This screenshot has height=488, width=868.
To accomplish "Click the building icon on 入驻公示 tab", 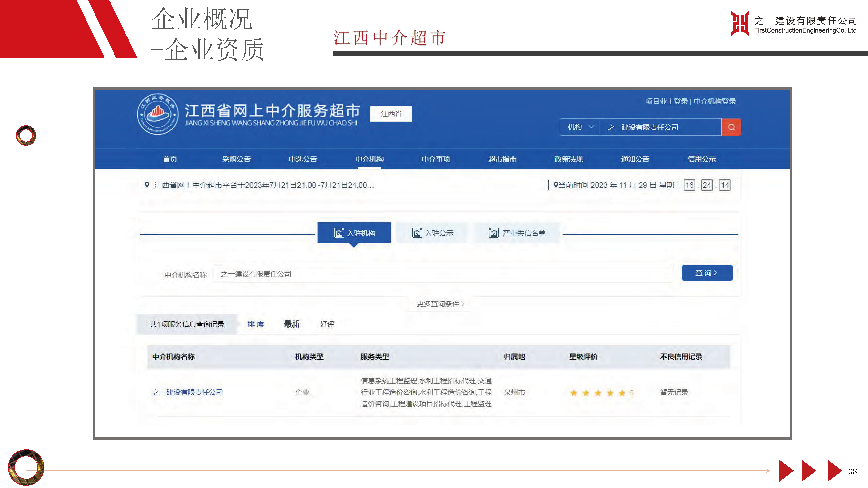I will pyautogui.click(x=417, y=233).
